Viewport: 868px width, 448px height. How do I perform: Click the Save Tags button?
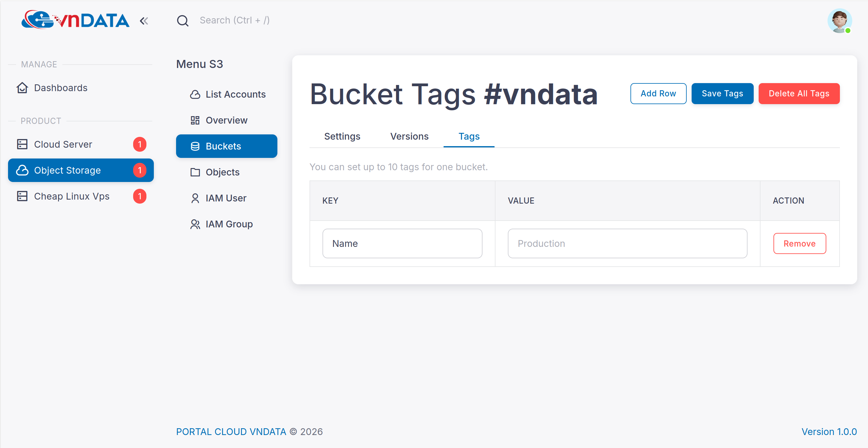[x=722, y=94]
